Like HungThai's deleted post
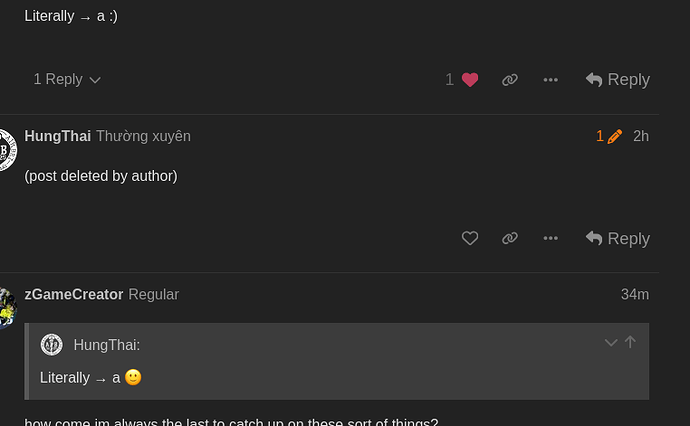This screenshot has width=690, height=426. (x=470, y=238)
